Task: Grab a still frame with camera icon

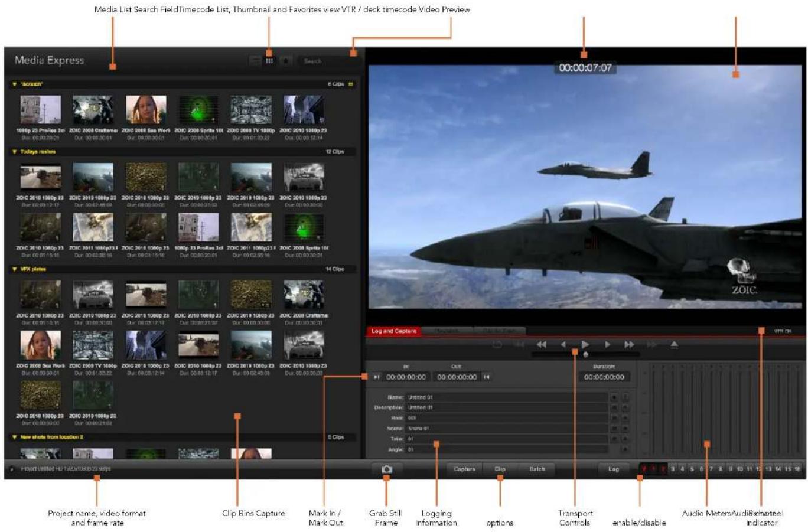Action: click(387, 469)
